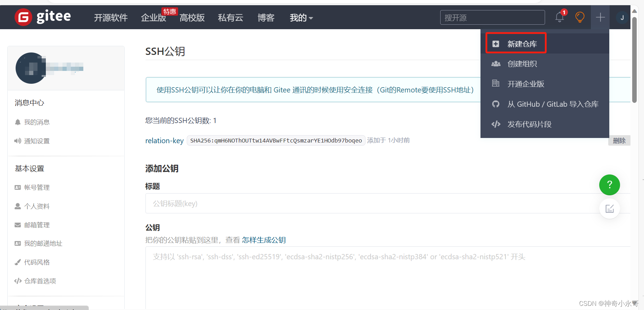Click the plus-box icon beside 新建仓库
644x310 pixels.
(x=496, y=44)
